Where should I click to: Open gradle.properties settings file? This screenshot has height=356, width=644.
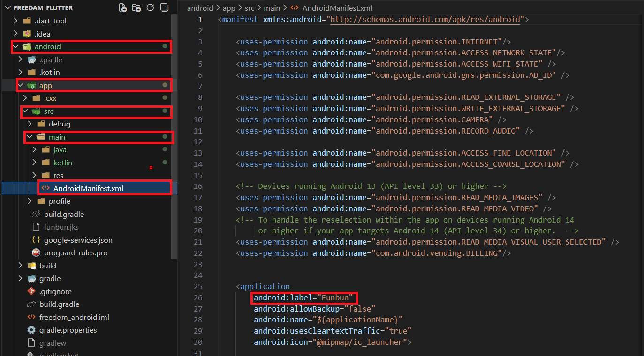click(x=68, y=330)
